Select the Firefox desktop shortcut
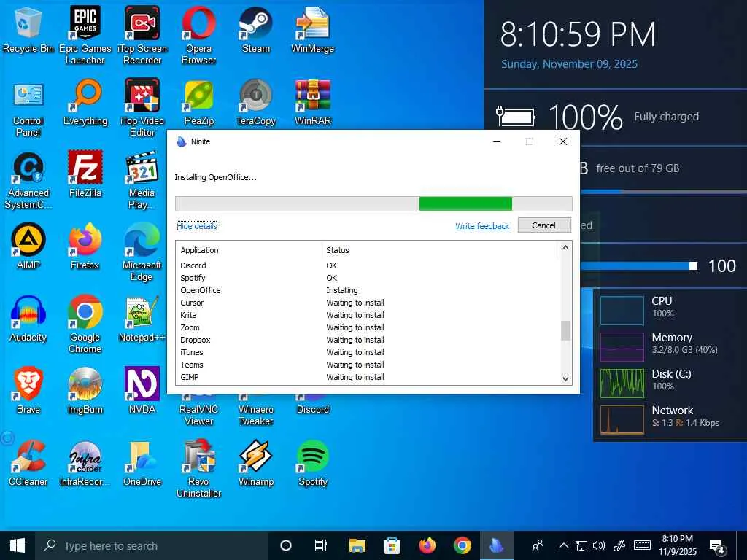The height and width of the screenshot is (560, 747). click(x=85, y=246)
